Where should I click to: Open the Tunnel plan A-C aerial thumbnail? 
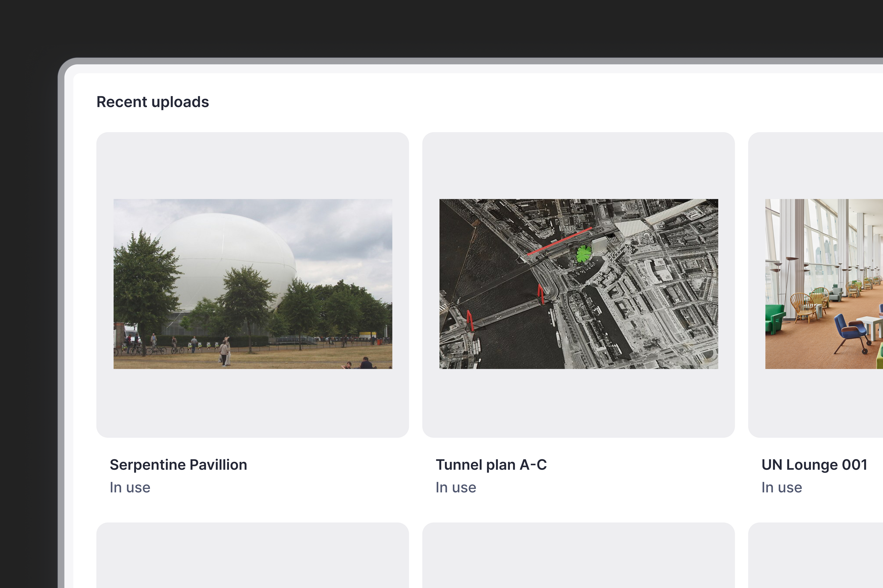coord(579,284)
